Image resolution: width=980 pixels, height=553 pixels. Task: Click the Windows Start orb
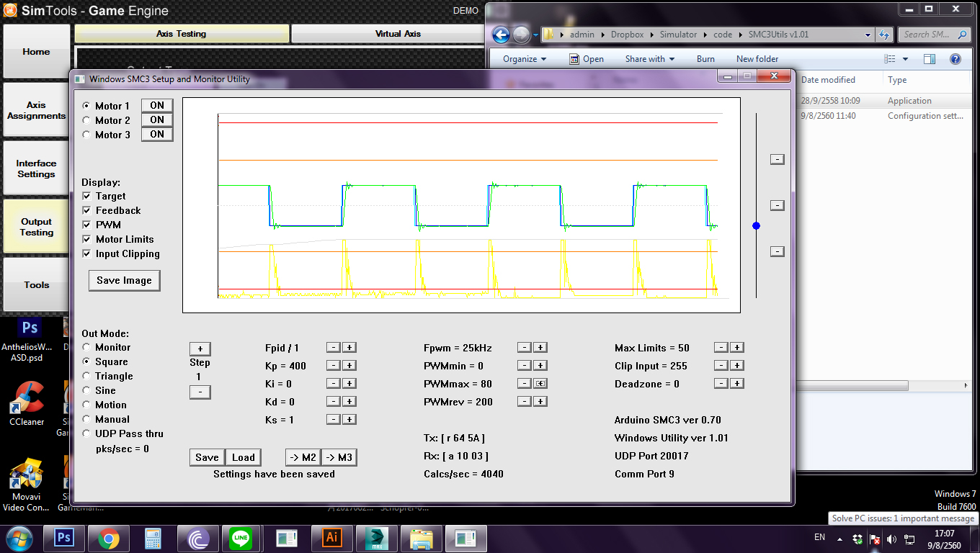coord(19,538)
